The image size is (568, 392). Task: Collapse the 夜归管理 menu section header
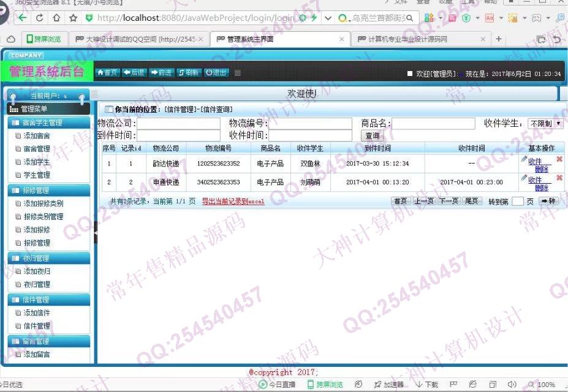tap(48, 258)
